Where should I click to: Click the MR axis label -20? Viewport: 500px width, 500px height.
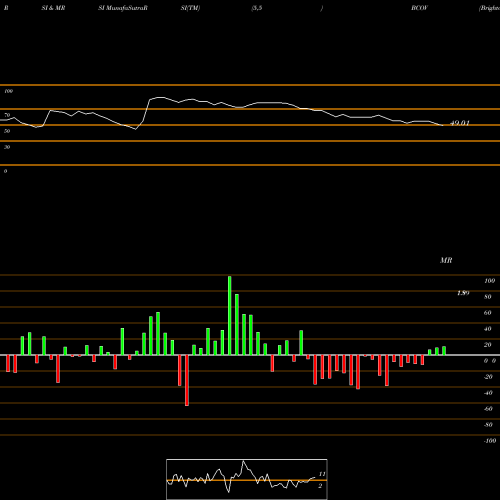488,377
